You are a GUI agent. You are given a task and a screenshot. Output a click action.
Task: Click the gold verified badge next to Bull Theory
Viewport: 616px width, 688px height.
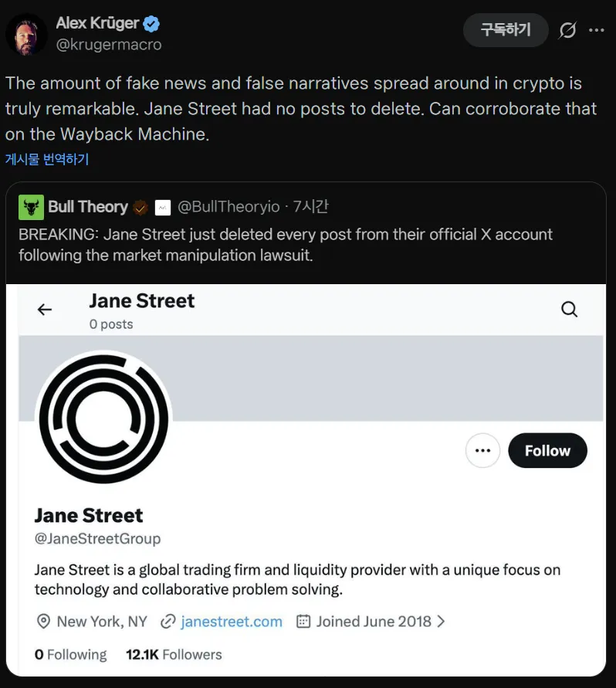(140, 207)
